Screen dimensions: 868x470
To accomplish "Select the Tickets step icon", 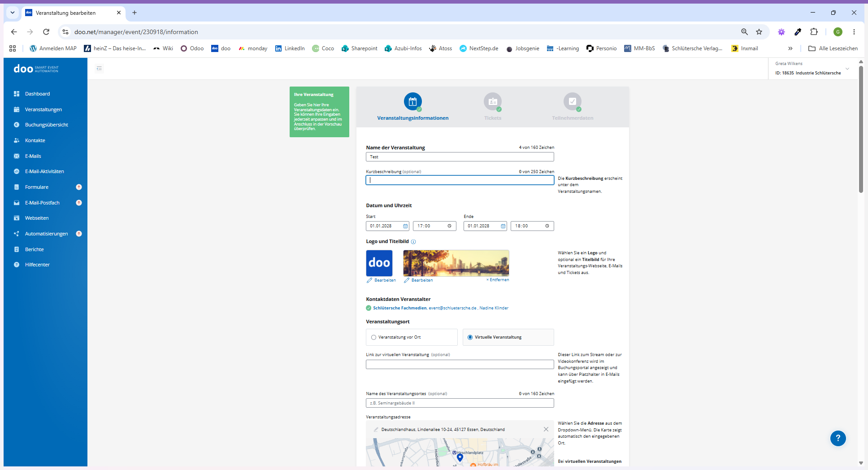I will tap(493, 102).
